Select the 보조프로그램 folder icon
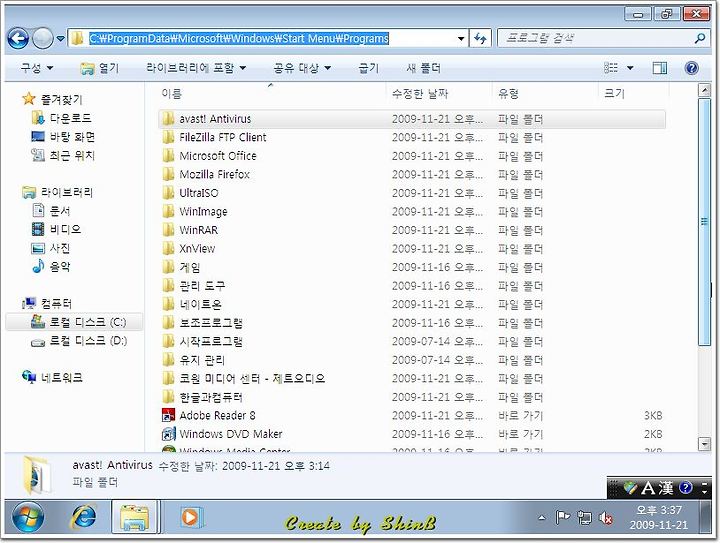The image size is (720, 543). coord(168,323)
